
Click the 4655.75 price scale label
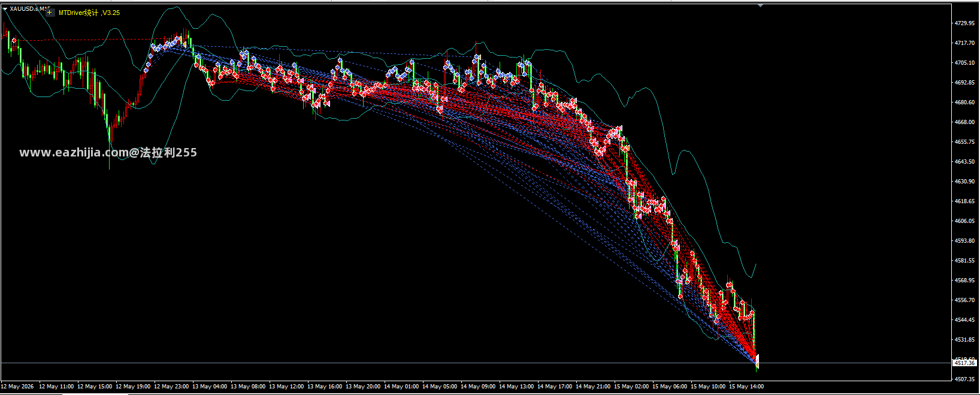click(x=964, y=141)
